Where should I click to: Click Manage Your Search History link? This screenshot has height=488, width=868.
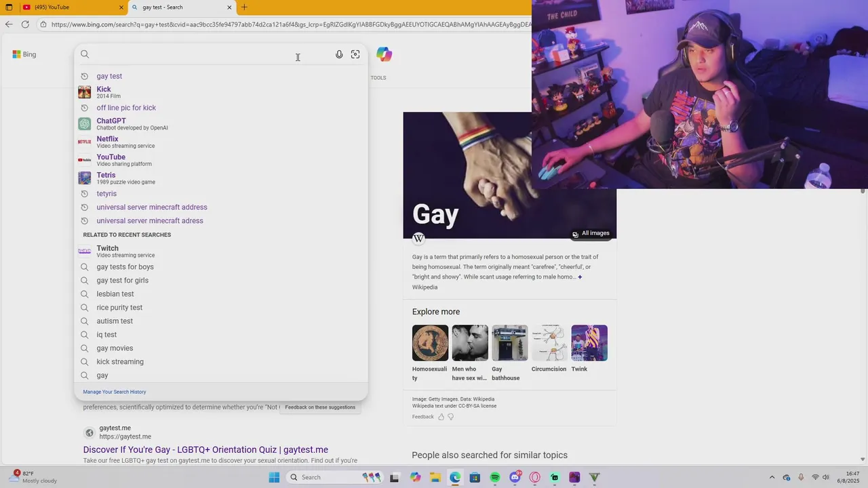point(115,392)
